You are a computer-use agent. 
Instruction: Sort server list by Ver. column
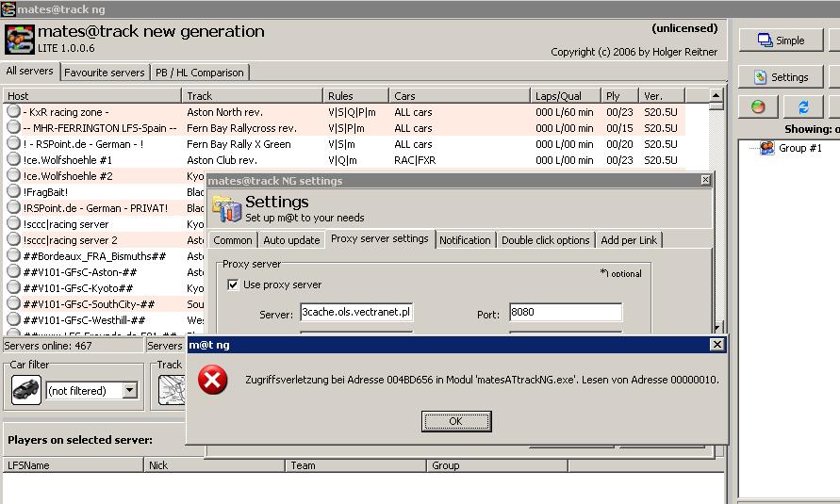(x=662, y=96)
